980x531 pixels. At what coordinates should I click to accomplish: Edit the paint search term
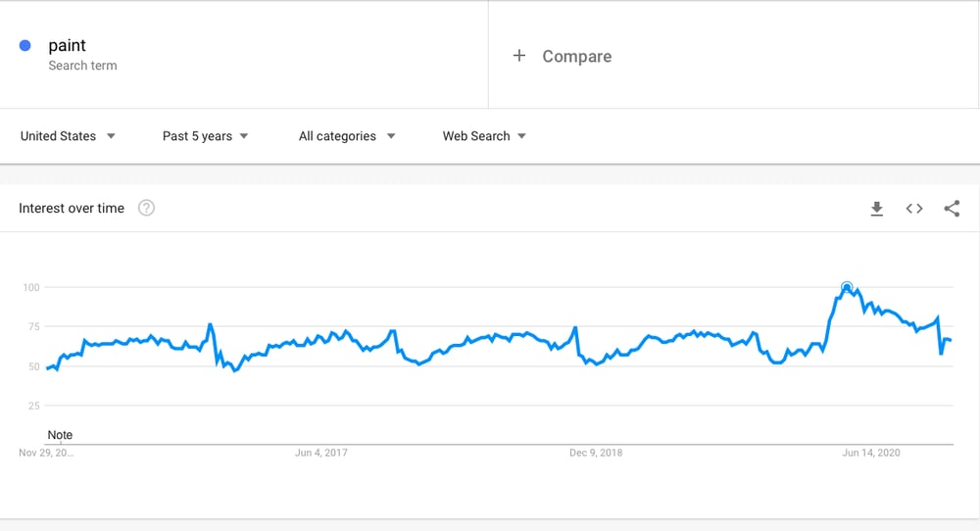(68, 46)
